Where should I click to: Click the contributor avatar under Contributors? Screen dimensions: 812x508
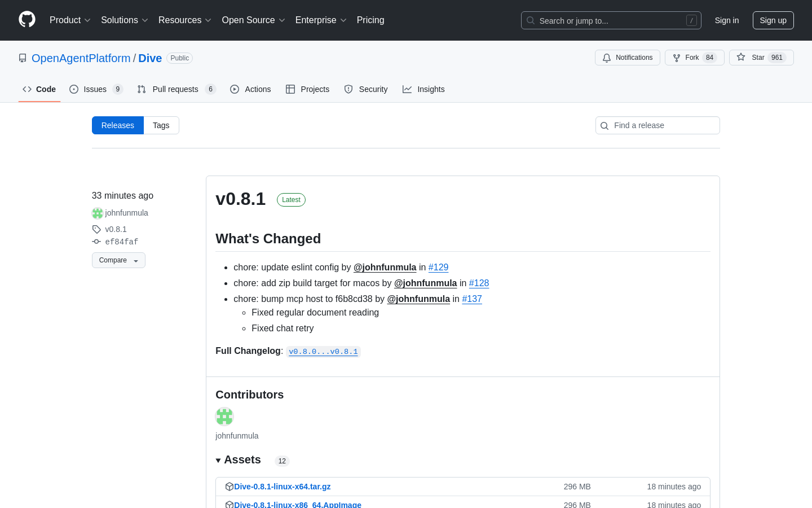click(224, 417)
